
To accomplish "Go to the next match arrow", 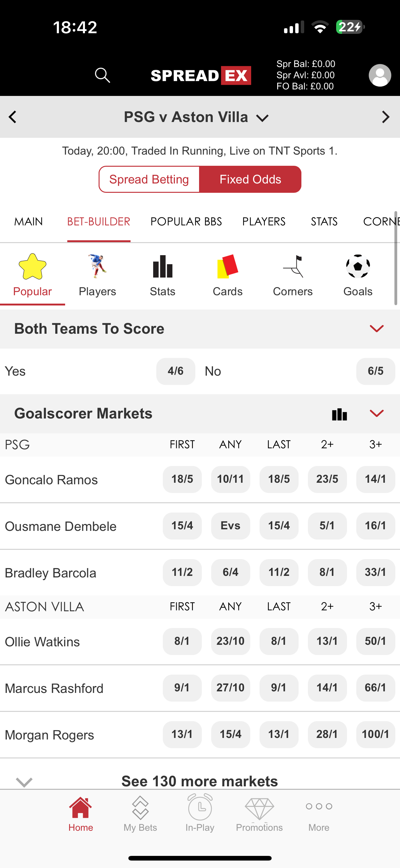I will (x=385, y=117).
